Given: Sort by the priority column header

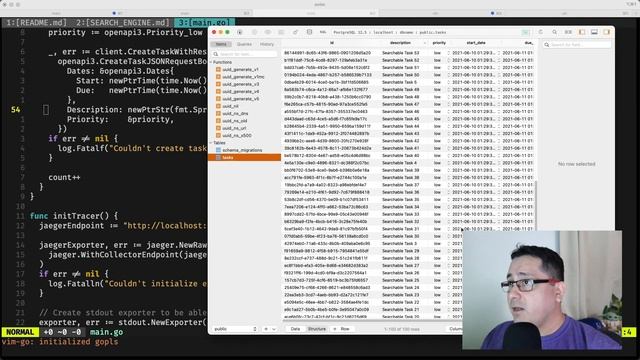Looking at the screenshot, I should pyautogui.click(x=439, y=43).
